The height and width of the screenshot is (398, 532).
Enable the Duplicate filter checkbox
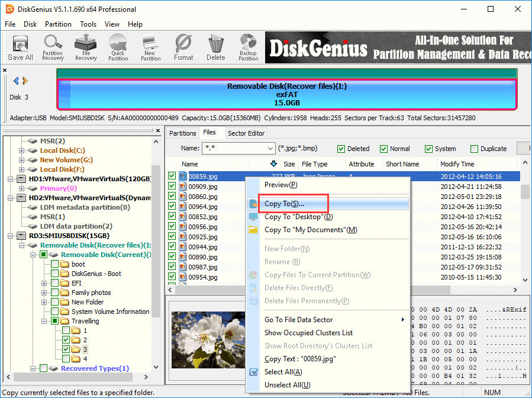point(474,149)
